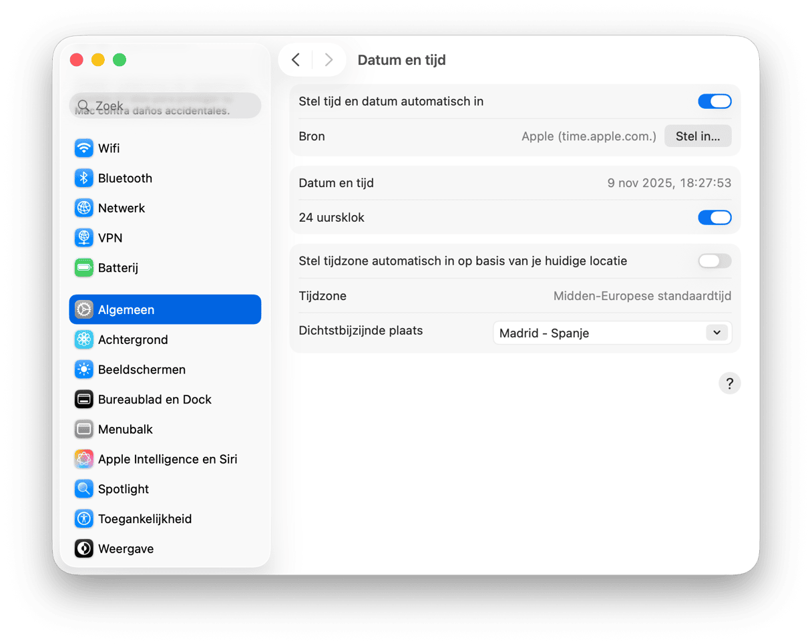Open Netwerk globe icon
The image size is (812, 644).
(x=83, y=208)
